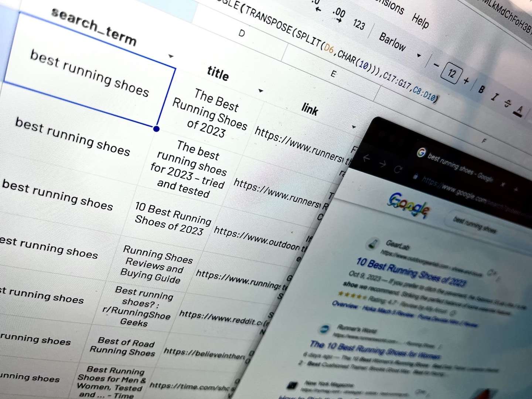Open 'The 10 Best Running Shoes for Women' link
This screenshot has height=399, width=532.
tap(374, 350)
